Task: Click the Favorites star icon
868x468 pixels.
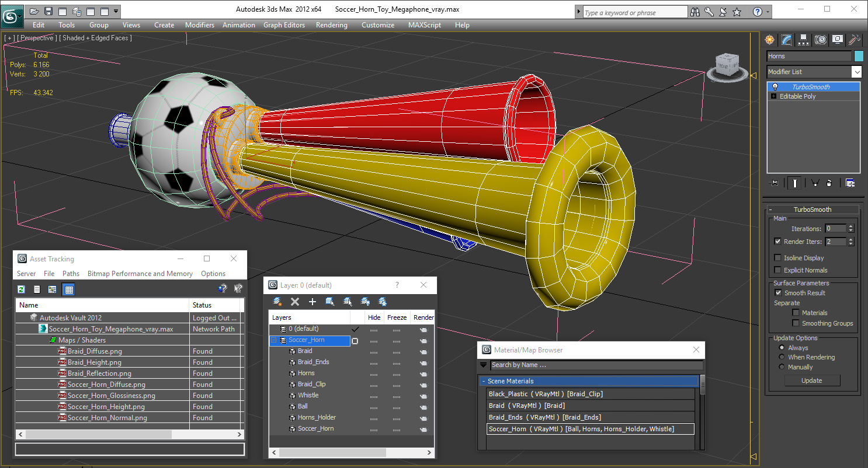Action: point(737,12)
